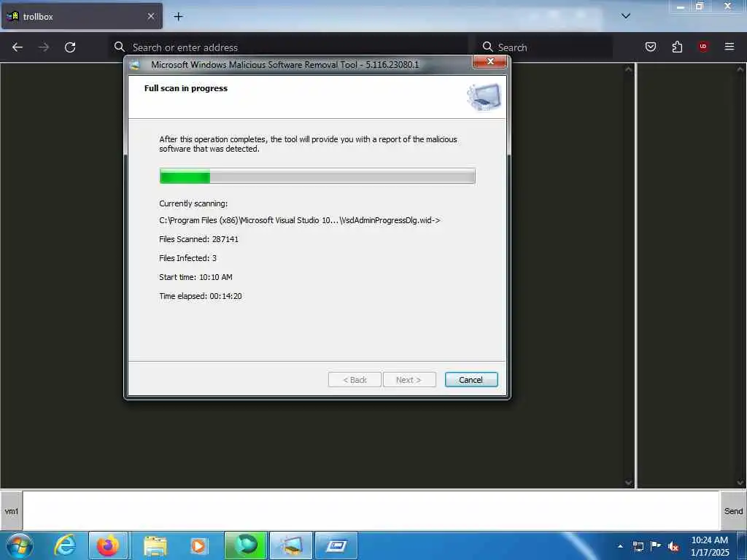Image resolution: width=747 pixels, height=560 pixels.
Task: Open the Windows Start menu
Action: click(19, 545)
